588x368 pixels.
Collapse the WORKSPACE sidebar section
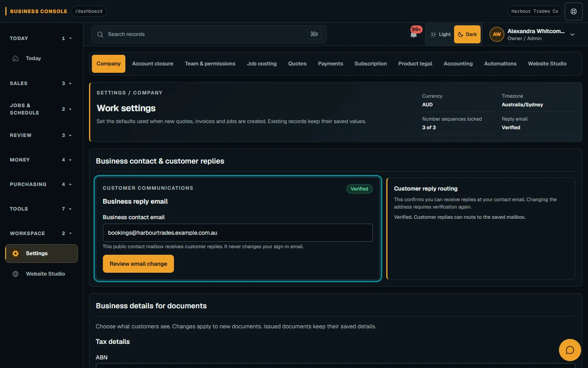pos(42,233)
